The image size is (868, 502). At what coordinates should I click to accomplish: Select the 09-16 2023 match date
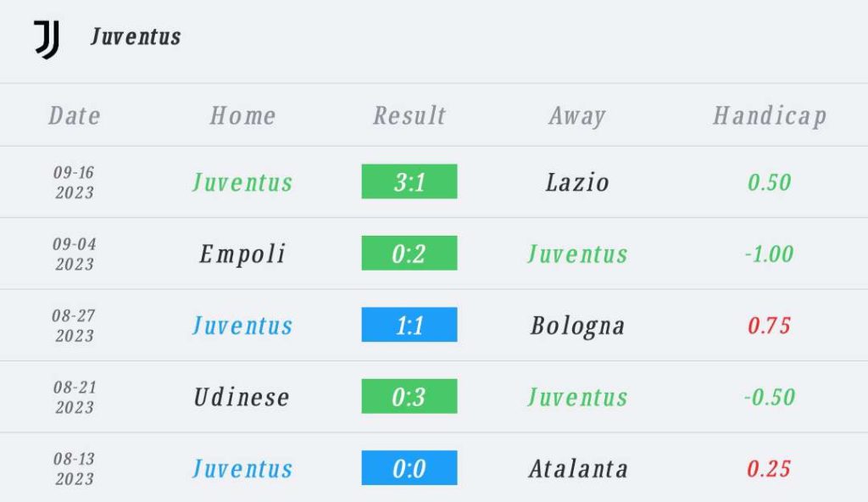click(x=75, y=182)
